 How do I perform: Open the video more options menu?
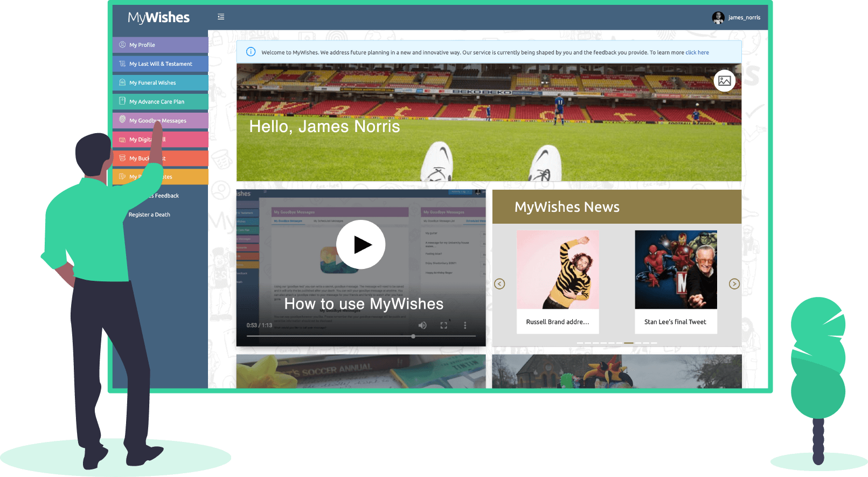click(x=465, y=325)
